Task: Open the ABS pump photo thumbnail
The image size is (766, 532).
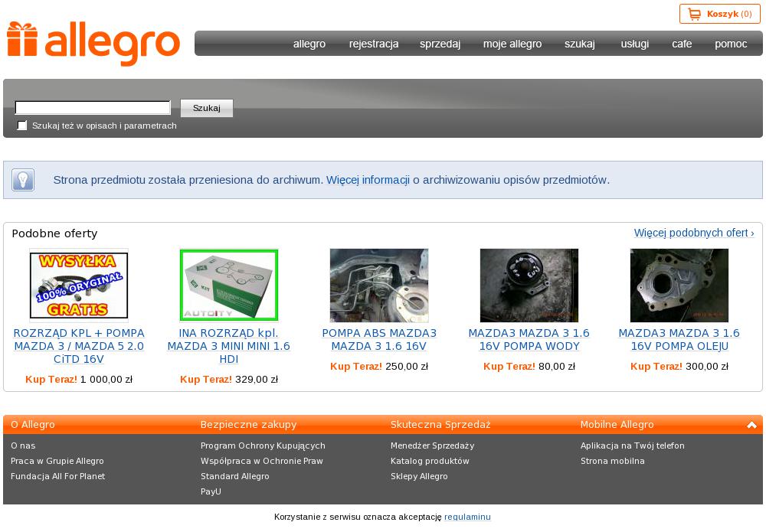Action: click(379, 286)
